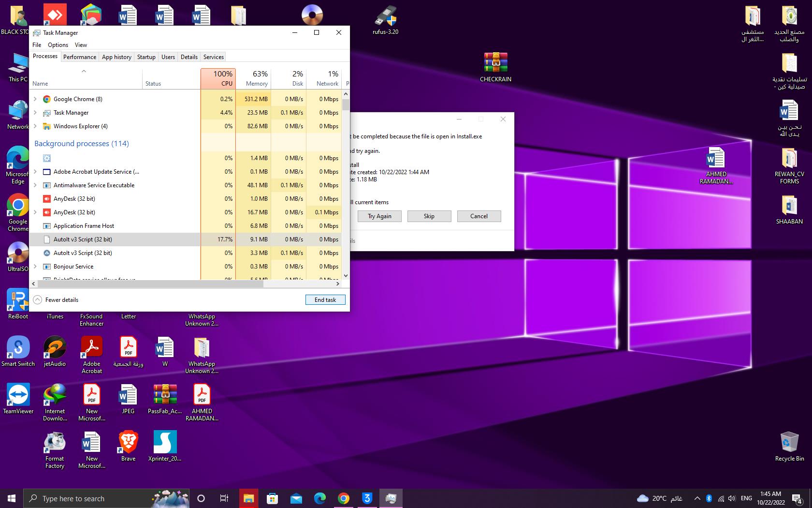Launch TeamViewer from the desktop

18,395
